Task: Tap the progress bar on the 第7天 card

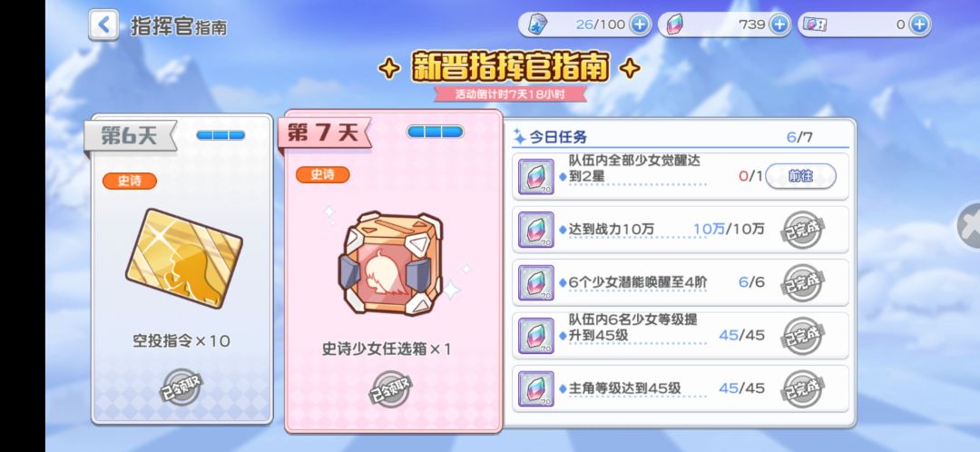Action: pyautogui.click(x=435, y=132)
